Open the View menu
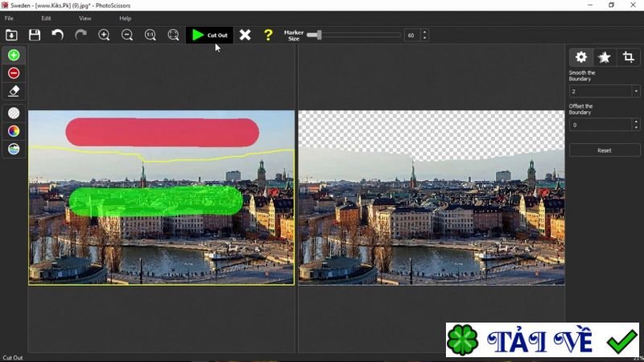The width and height of the screenshot is (644, 362). [85, 19]
